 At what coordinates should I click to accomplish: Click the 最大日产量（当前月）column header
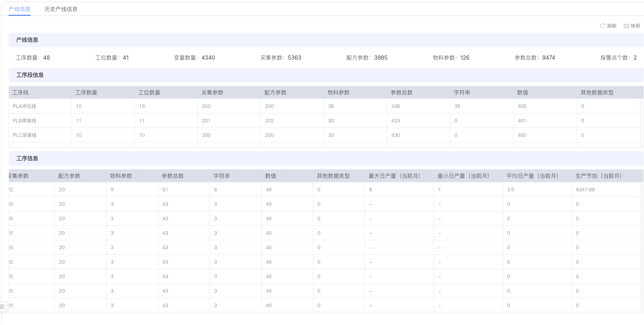coord(394,176)
